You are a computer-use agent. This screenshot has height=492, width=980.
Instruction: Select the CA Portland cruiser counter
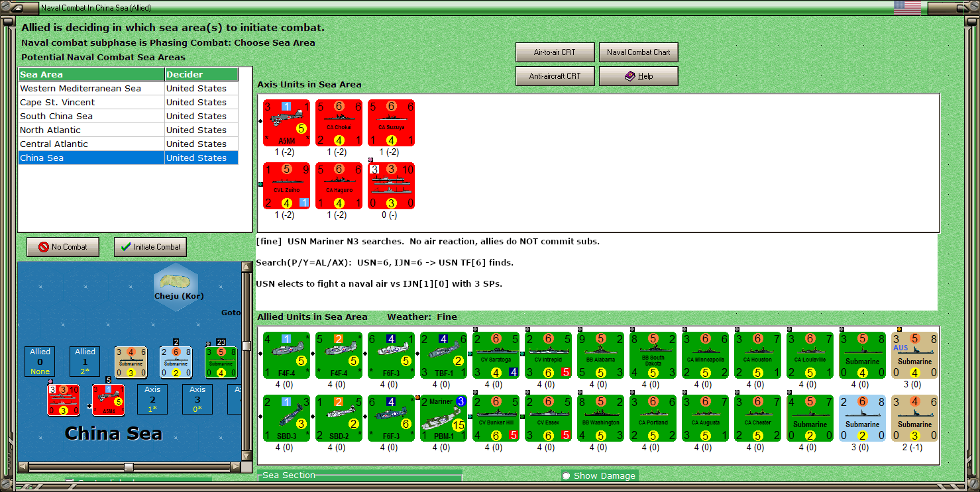[x=653, y=418]
